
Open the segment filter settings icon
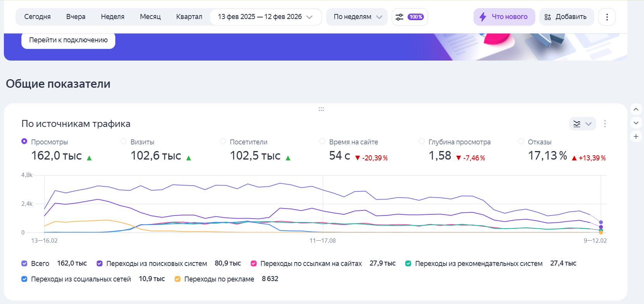click(399, 17)
